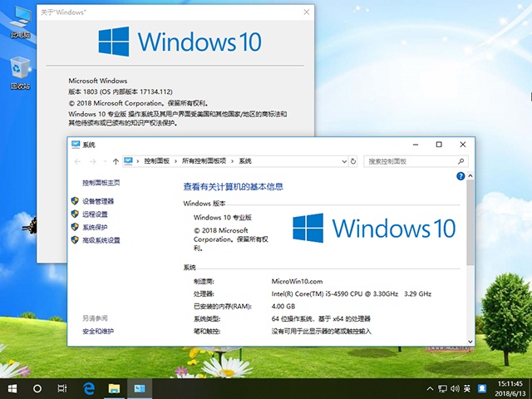Click Back arrow in System window
532x399 pixels.
[77, 161]
